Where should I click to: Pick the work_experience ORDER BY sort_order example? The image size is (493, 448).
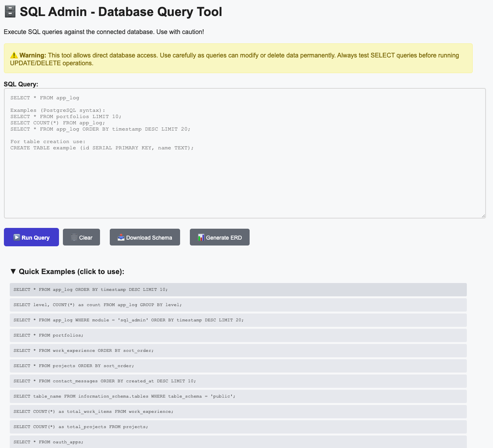(x=238, y=351)
